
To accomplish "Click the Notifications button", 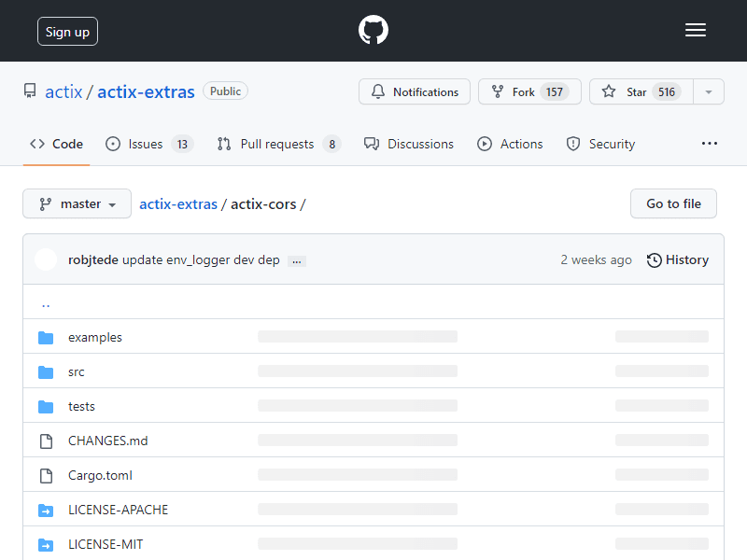I will [415, 91].
